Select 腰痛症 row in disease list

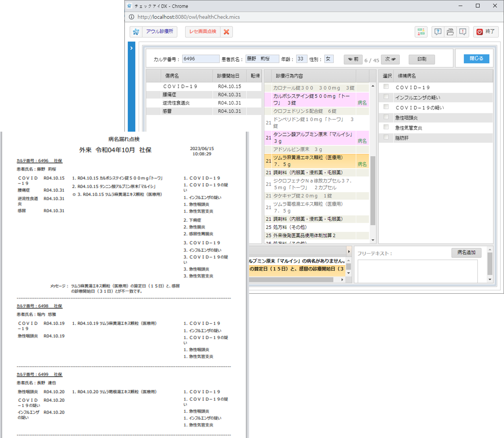tap(203, 95)
